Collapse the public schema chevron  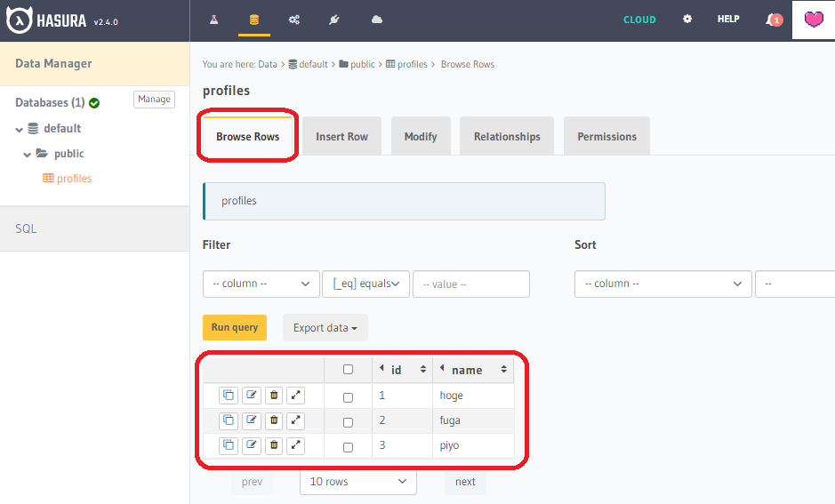28,155
